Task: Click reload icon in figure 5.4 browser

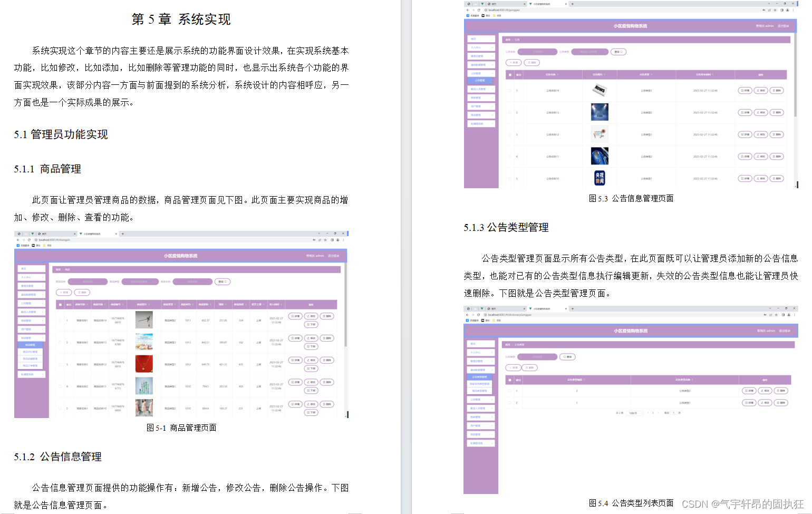Action: (478, 315)
